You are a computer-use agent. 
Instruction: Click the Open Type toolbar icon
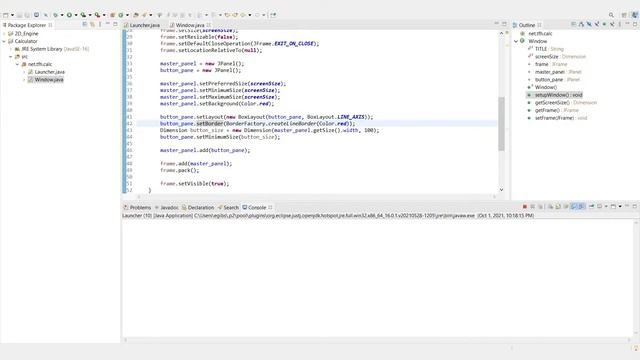pyautogui.click(x=135, y=15)
